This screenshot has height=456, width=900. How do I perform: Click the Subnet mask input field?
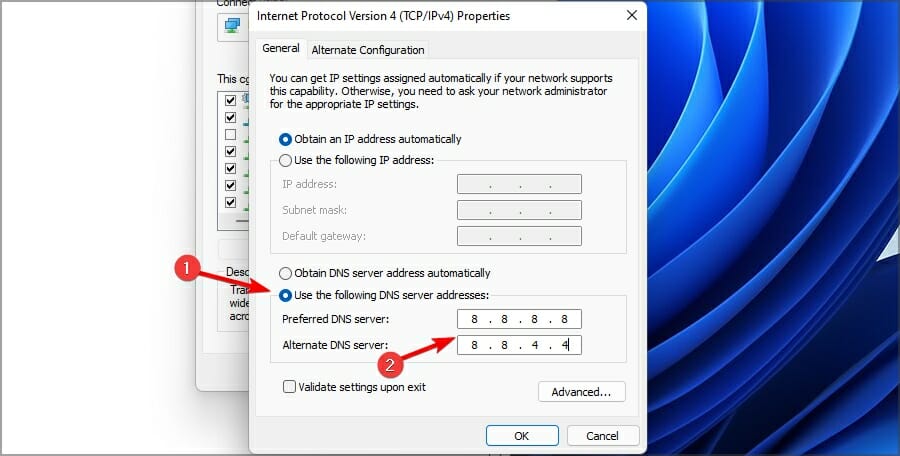pos(519,210)
